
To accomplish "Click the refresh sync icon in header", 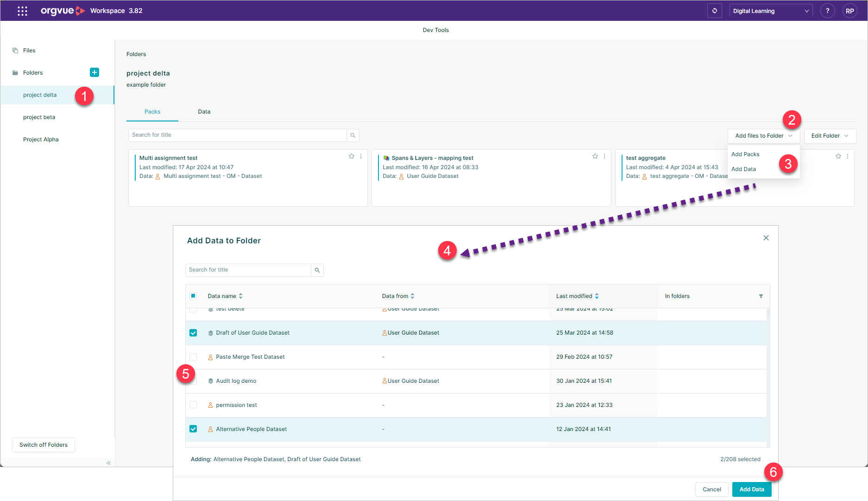I will point(715,11).
